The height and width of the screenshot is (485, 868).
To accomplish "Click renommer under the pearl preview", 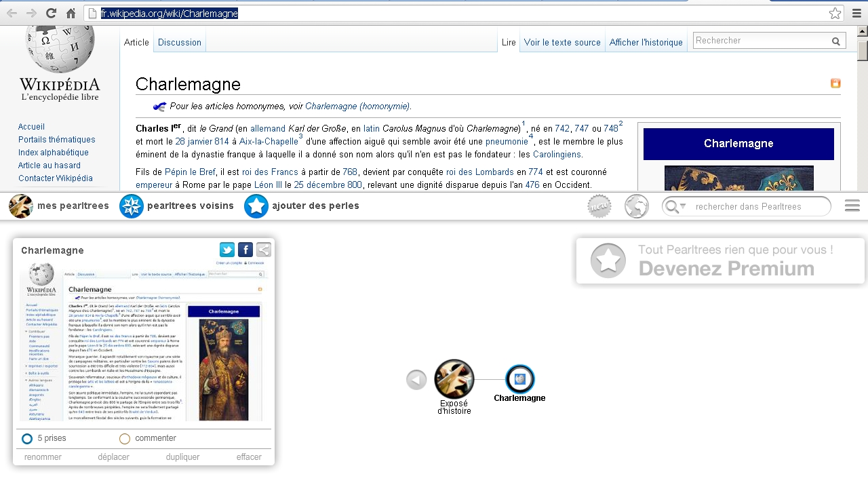I will coord(43,457).
